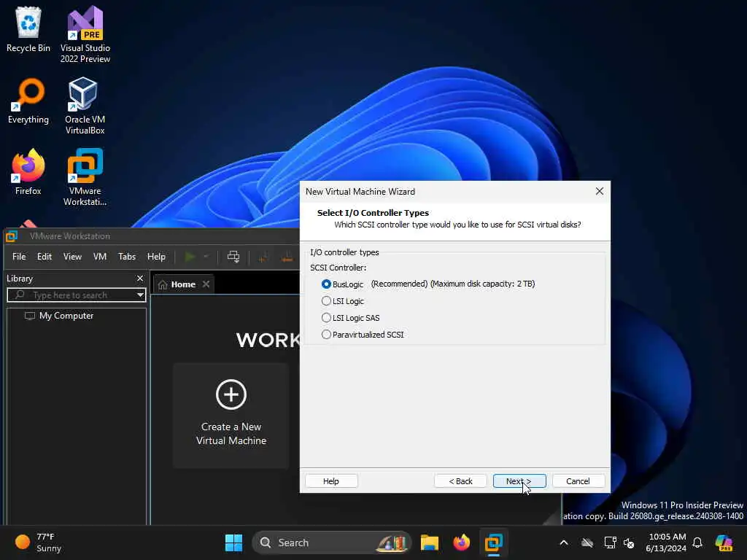Open the View menu in VMware Workstation
The width and height of the screenshot is (747, 560).
(x=72, y=257)
